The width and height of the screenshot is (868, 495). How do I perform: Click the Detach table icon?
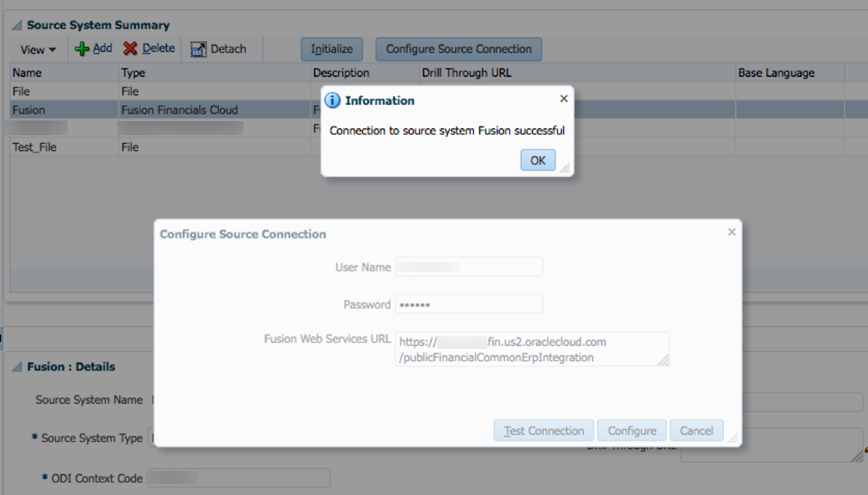(198, 49)
